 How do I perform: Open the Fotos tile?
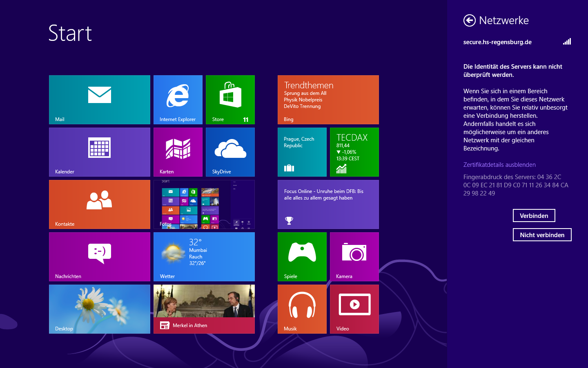(204, 204)
